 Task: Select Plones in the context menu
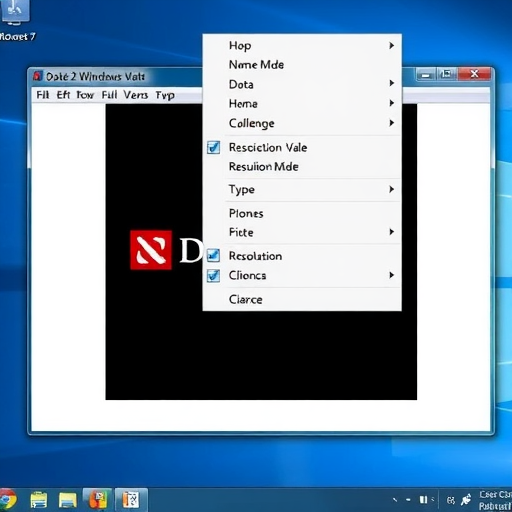coord(302,213)
